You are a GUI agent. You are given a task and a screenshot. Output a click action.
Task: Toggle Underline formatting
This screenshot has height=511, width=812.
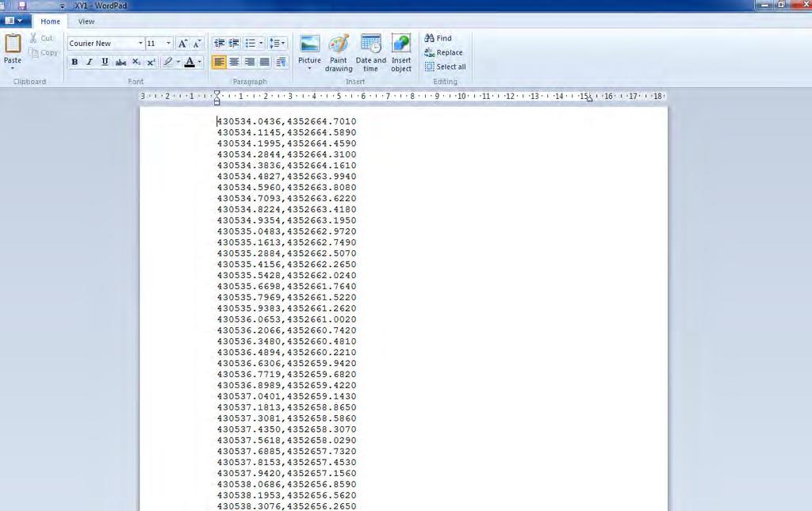tap(105, 62)
